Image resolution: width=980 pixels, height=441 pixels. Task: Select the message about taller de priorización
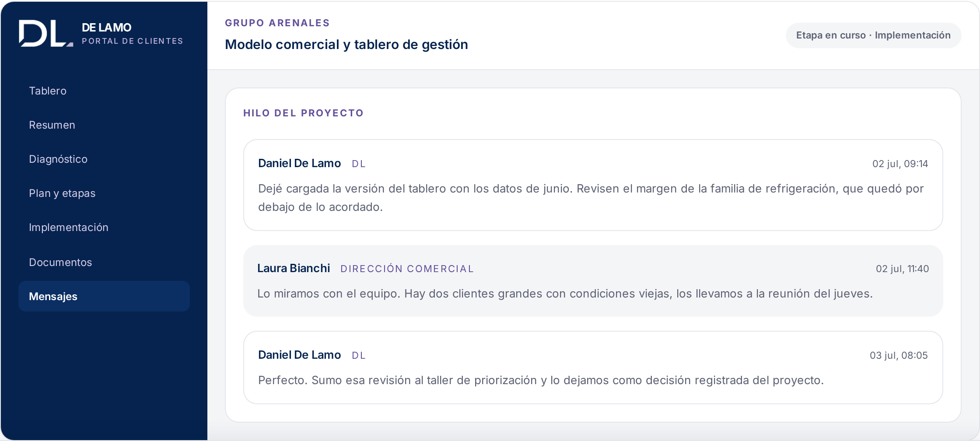tap(593, 367)
